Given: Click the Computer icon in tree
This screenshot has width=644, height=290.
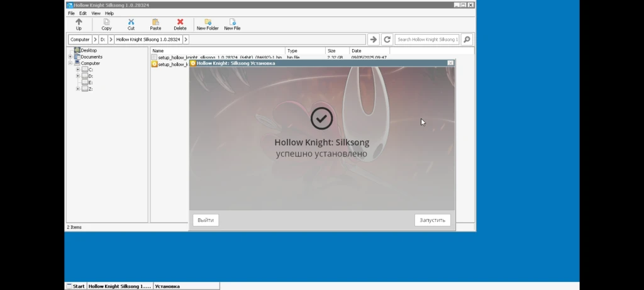Looking at the screenshot, I should tap(77, 64).
